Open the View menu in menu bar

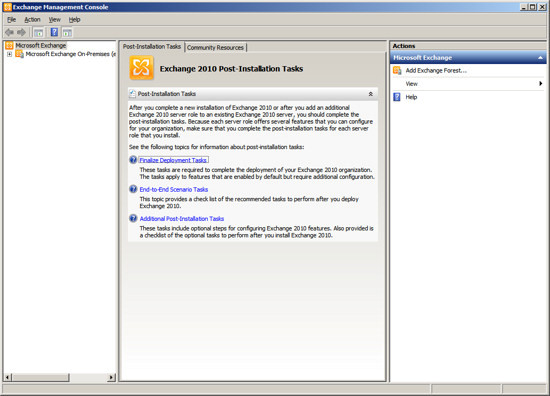pos(54,20)
